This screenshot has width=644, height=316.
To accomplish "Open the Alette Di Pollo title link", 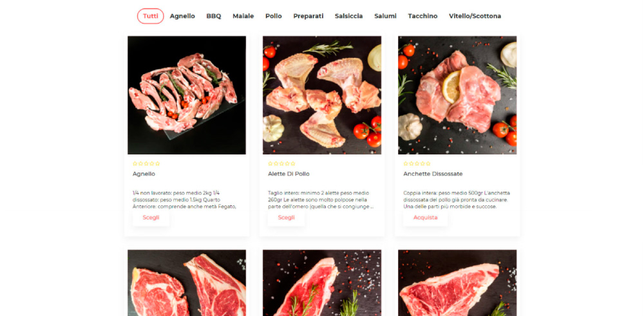I will pos(289,174).
